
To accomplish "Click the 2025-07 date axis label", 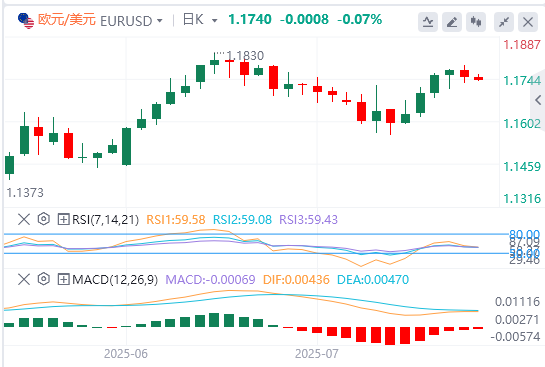I will pyautogui.click(x=317, y=354).
